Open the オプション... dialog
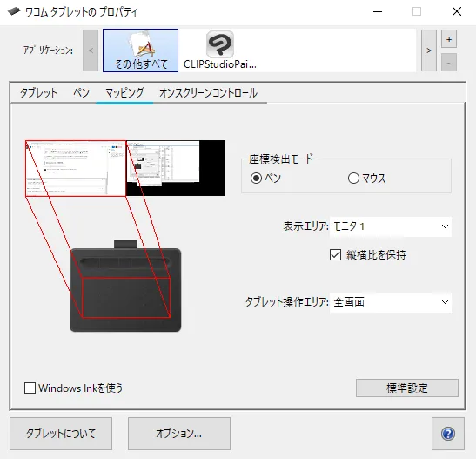 pyautogui.click(x=179, y=434)
